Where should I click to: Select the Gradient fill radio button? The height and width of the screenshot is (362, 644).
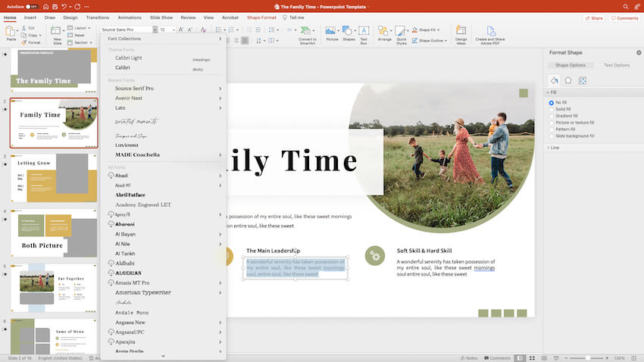point(552,116)
